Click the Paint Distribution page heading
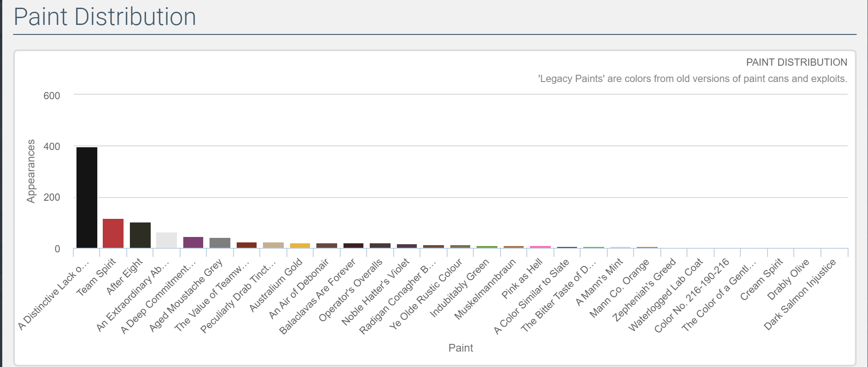Image resolution: width=868 pixels, height=367 pixels. click(105, 17)
